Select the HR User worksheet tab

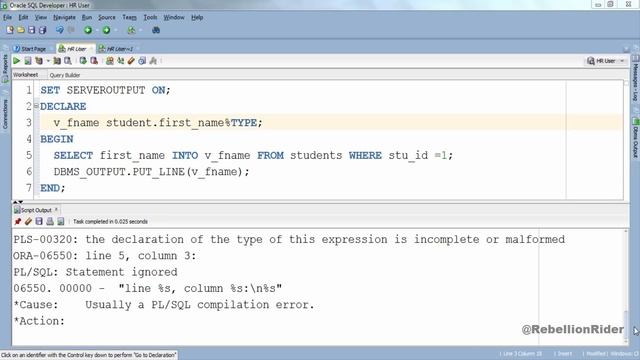click(x=76, y=49)
